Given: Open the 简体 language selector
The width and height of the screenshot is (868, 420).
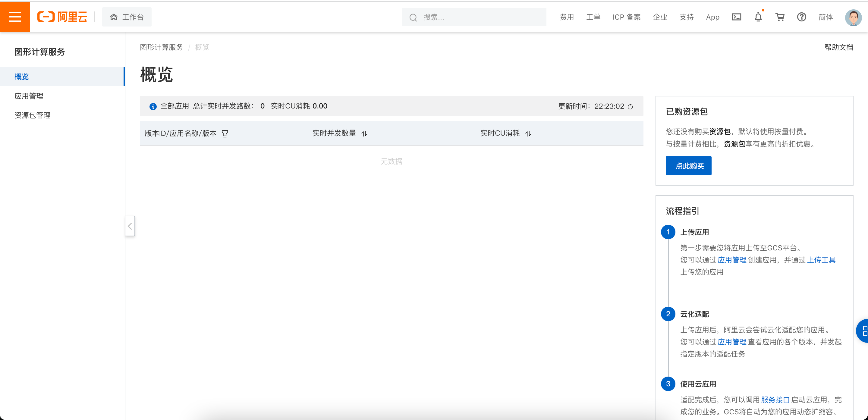Looking at the screenshot, I should [825, 17].
